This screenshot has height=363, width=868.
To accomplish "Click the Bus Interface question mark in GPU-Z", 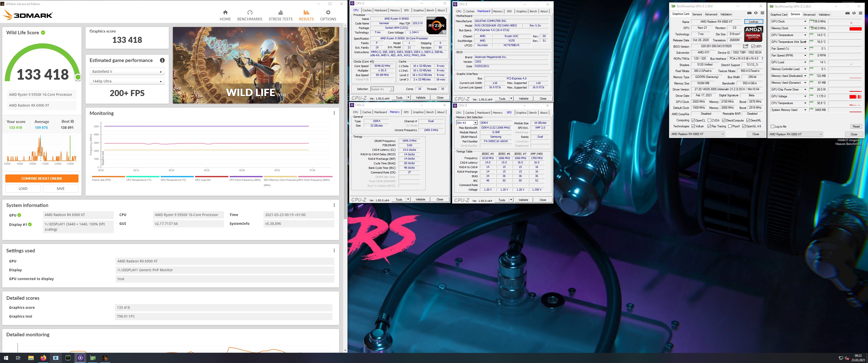I will click(762, 58).
